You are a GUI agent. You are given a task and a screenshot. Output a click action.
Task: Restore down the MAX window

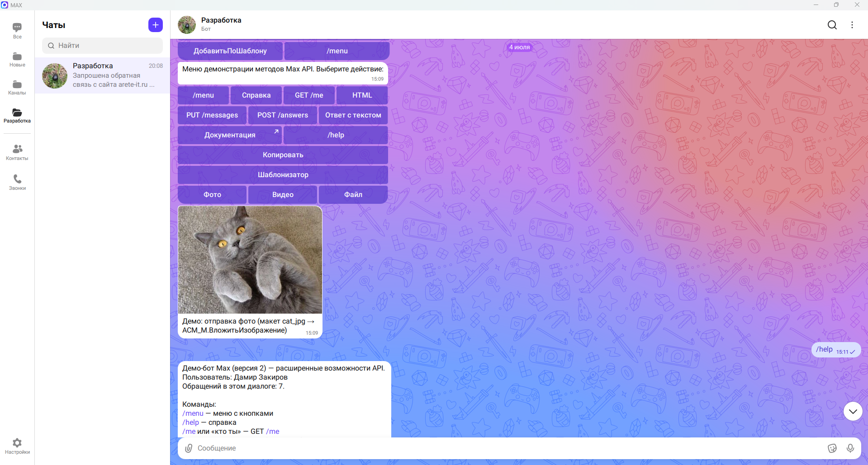[x=836, y=5]
